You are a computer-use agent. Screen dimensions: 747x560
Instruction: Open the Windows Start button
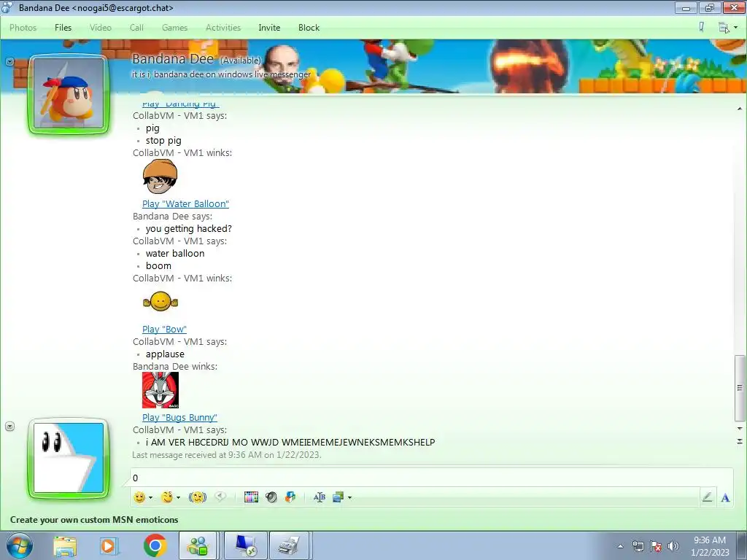click(18, 546)
